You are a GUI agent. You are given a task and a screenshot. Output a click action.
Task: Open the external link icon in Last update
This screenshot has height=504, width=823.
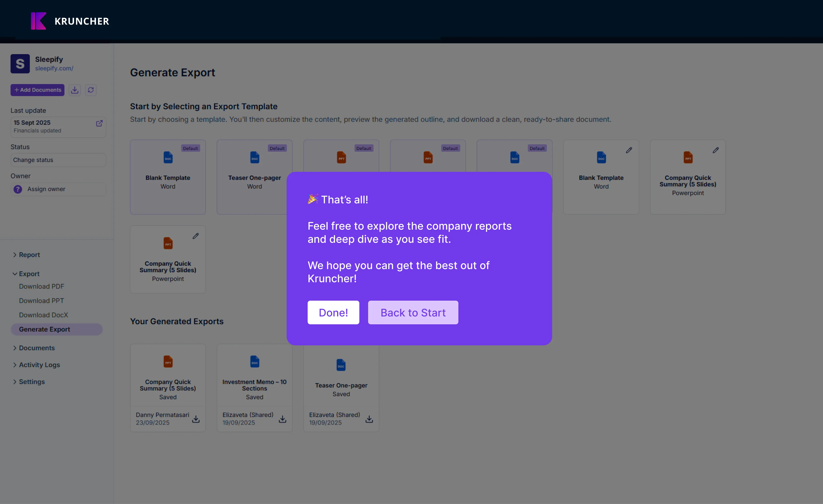tap(99, 123)
